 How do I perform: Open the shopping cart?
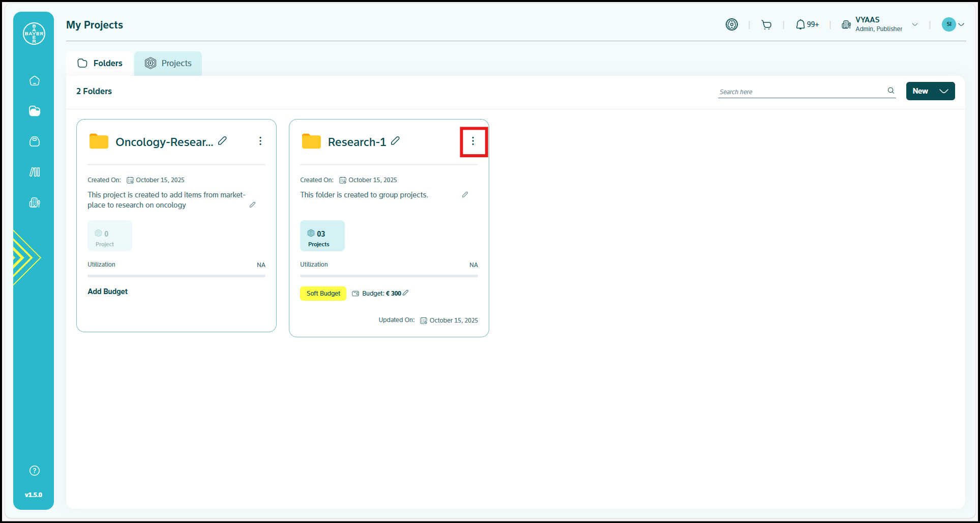[766, 25]
